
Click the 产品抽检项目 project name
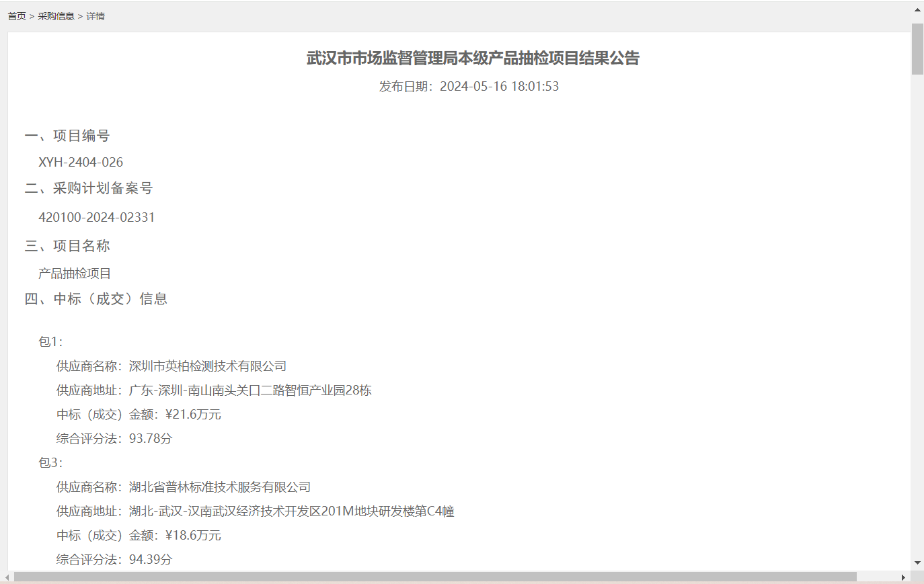tap(75, 274)
